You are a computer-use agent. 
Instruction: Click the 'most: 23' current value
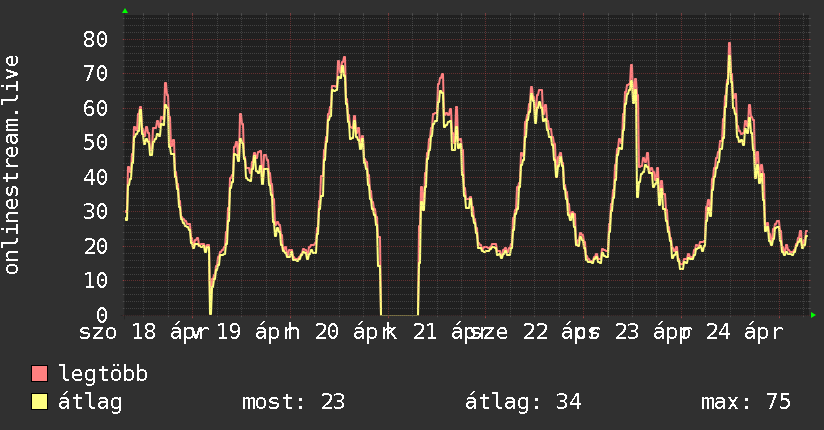tap(293, 402)
